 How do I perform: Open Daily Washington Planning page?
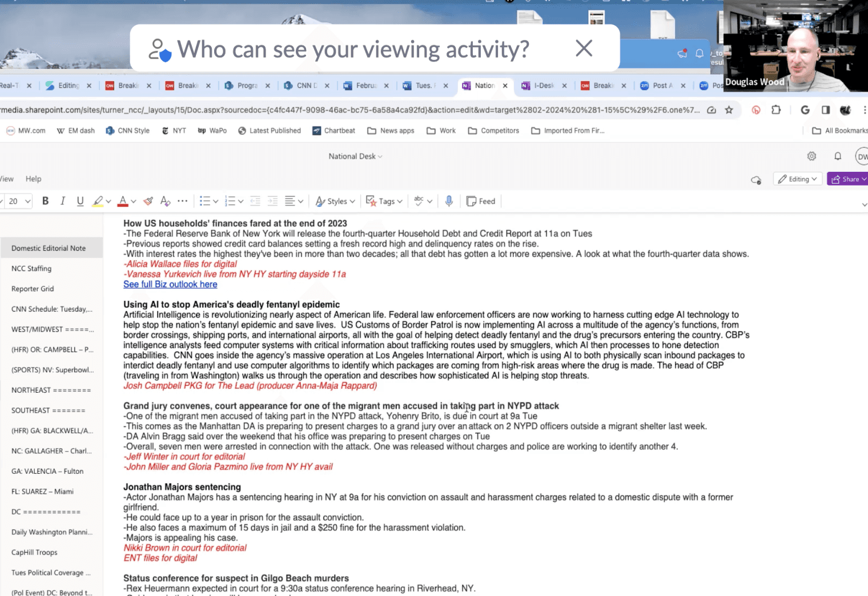point(52,532)
